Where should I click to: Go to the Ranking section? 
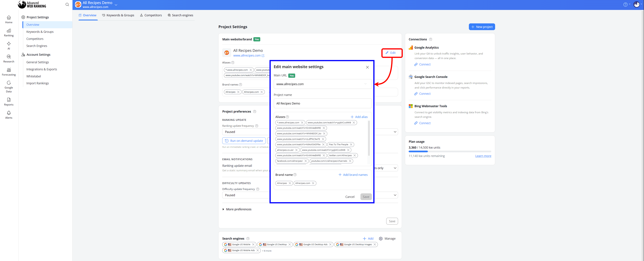tap(9, 33)
